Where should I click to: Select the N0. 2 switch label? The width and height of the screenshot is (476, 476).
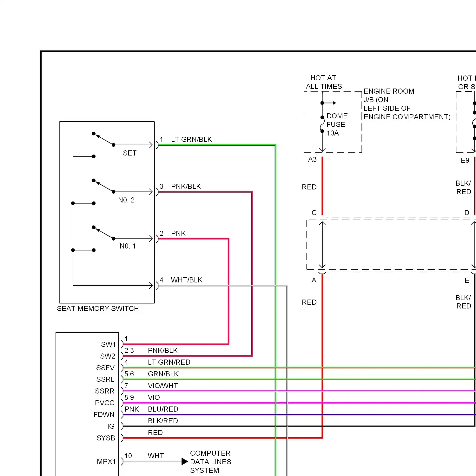pos(126,200)
